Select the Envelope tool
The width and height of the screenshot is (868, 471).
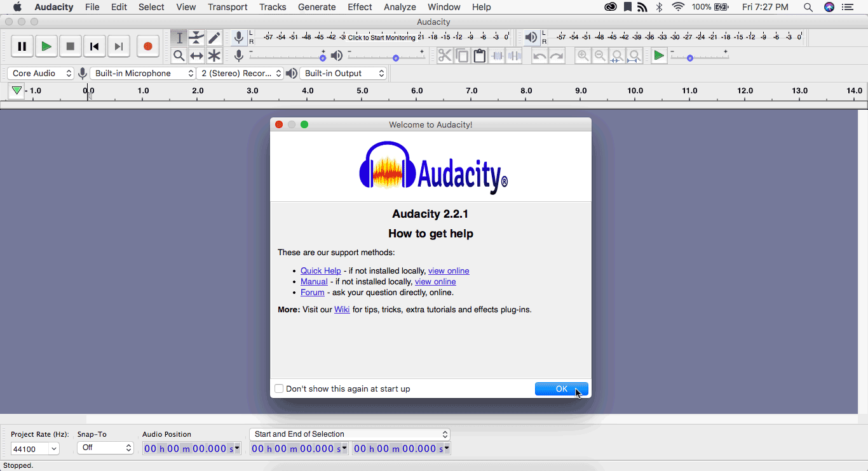(x=196, y=38)
